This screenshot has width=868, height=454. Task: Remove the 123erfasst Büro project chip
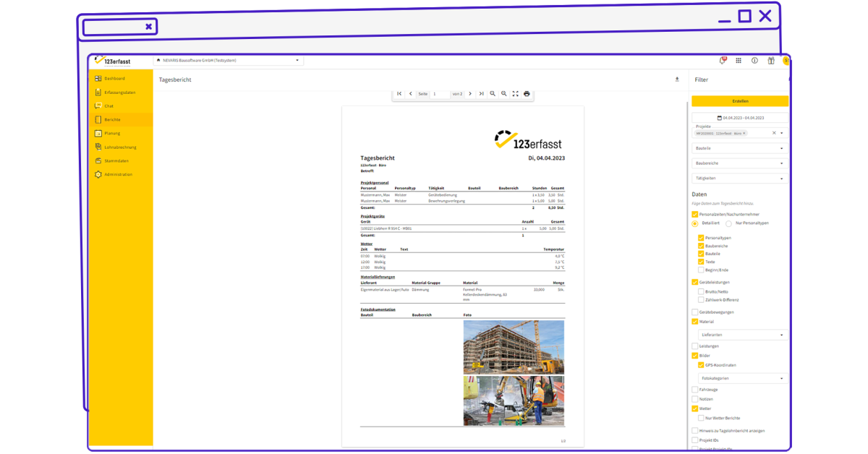click(x=744, y=133)
